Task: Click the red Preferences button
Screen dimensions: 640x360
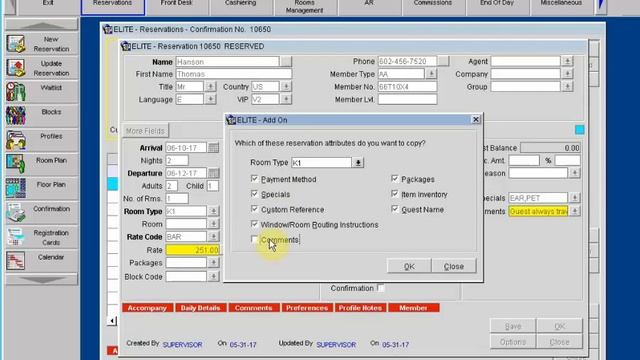Action: (307, 308)
